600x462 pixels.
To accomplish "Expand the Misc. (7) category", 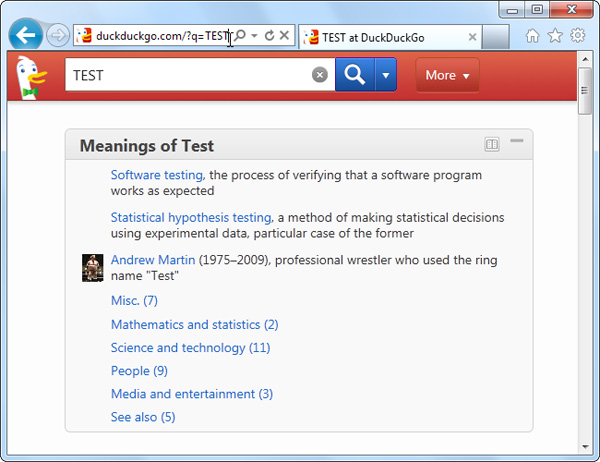I will tap(134, 301).
